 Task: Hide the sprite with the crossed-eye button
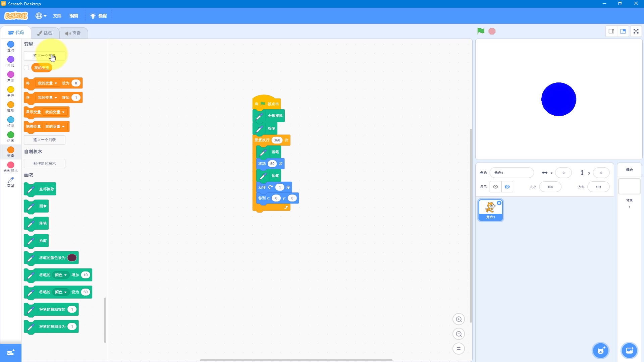point(507,187)
